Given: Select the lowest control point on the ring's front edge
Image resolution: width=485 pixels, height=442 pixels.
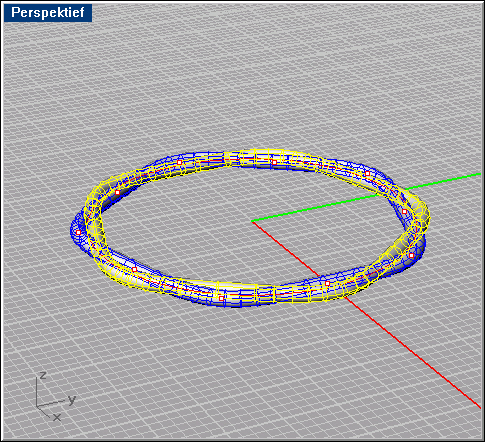Looking at the screenshot, I should 221,298.
